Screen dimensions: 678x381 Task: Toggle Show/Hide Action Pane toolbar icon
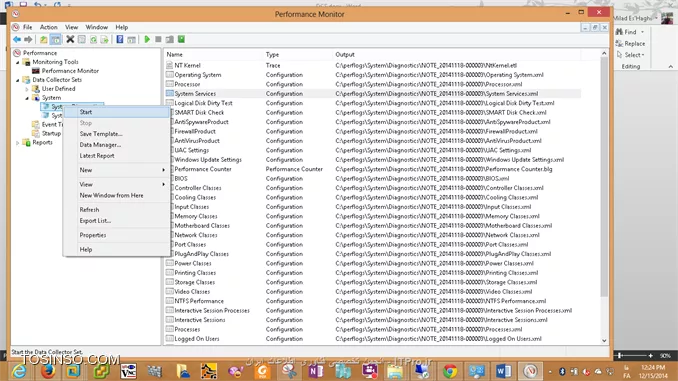point(131,39)
